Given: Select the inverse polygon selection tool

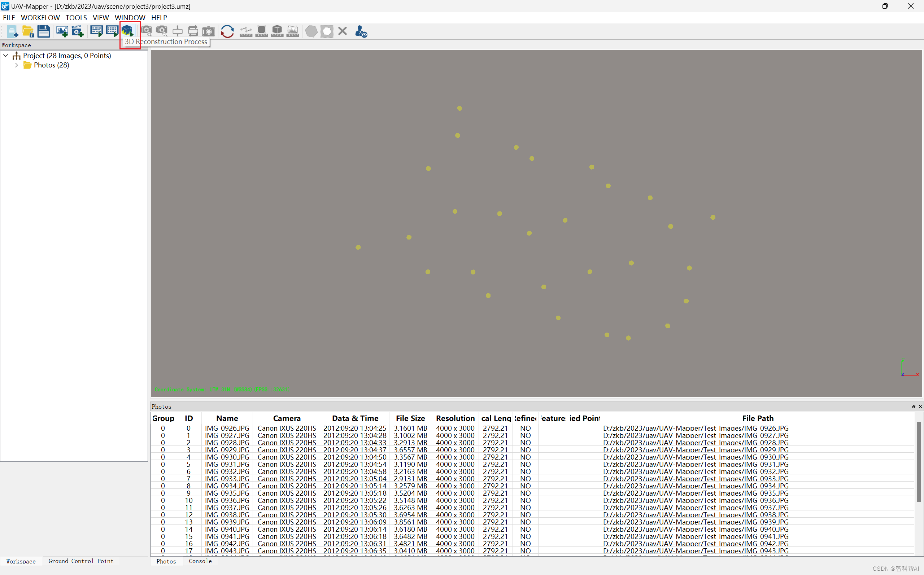Looking at the screenshot, I should pos(327,31).
